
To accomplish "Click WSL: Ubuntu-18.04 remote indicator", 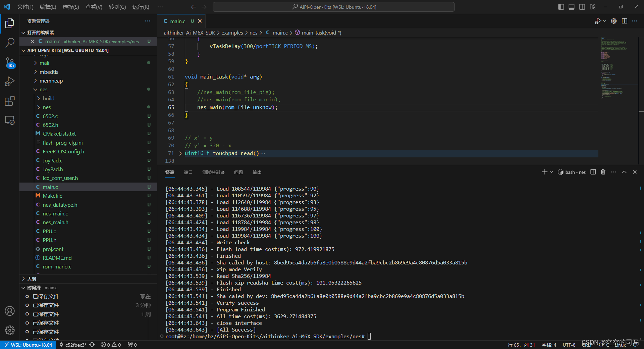I will tap(28, 345).
